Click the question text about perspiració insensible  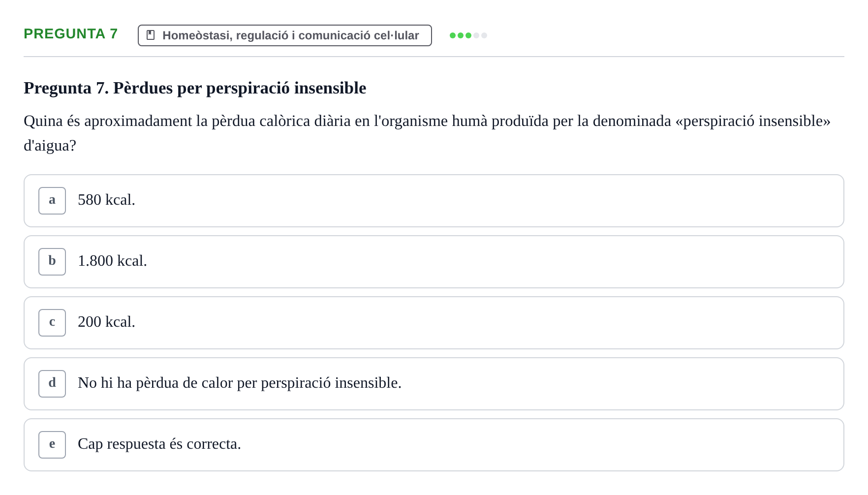point(427,133)
